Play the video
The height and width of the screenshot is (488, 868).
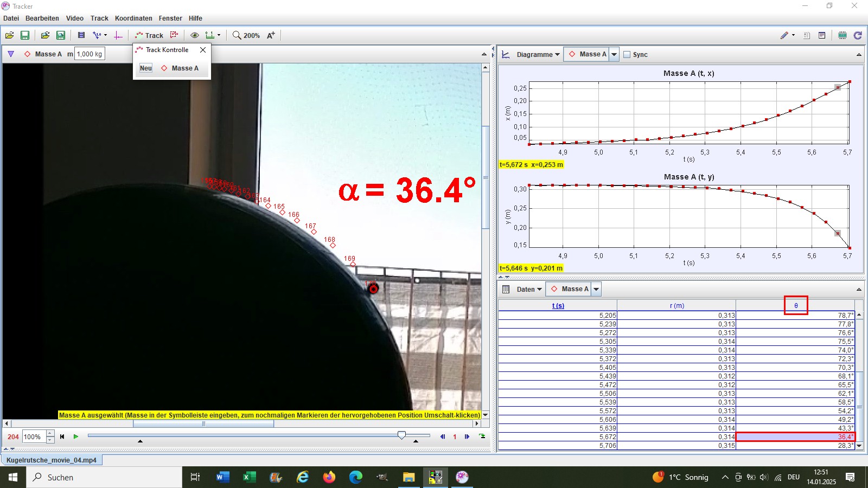(x=76, y=436)
